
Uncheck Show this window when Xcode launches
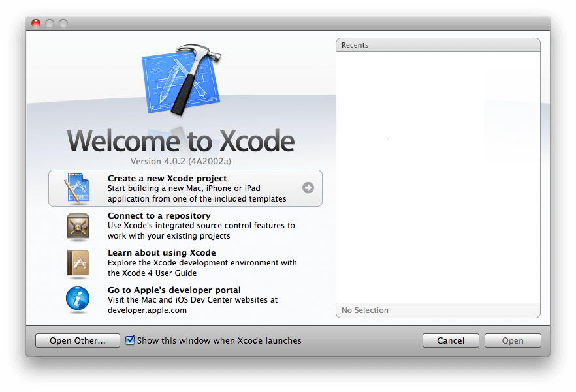tap(130, 340)
